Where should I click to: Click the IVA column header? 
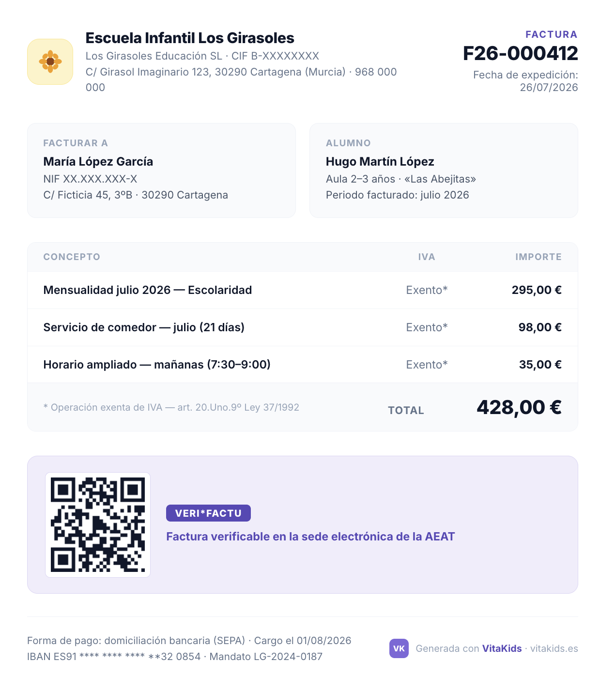click(427, 257)
